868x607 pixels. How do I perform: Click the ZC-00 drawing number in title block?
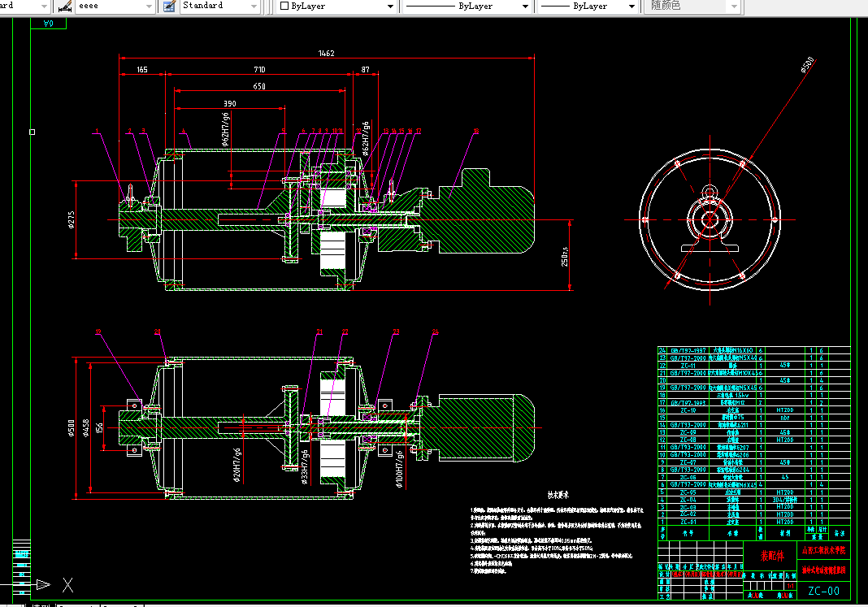822,591
